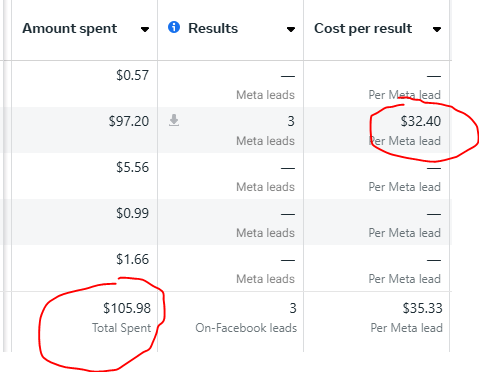Click the download leads icon
This screenshot has height=372, width=479.
[174, 120]
